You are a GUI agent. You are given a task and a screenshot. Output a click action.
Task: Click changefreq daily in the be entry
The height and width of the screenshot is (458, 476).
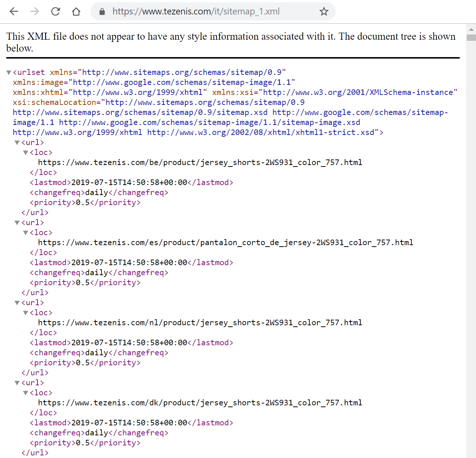click(x=97, y=192)
